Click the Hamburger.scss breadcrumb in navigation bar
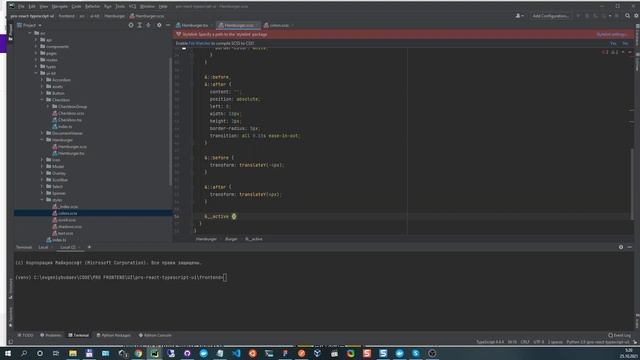The height and width of the screenshot is (360, 640). [147, 16]
